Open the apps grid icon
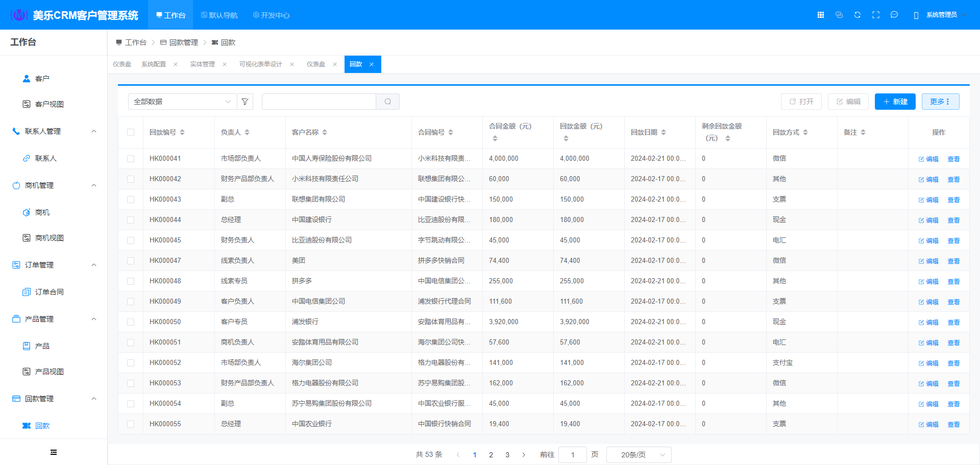The image size is (980, 465). 821,15
